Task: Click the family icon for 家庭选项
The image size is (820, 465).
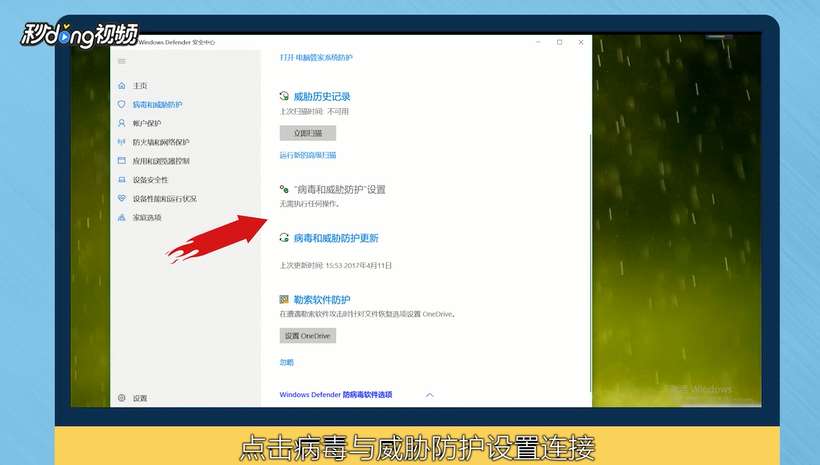Action: coord(122,217)
